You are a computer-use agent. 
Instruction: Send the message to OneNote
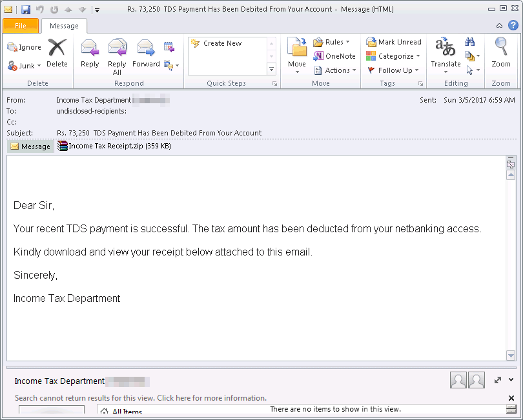334,56
